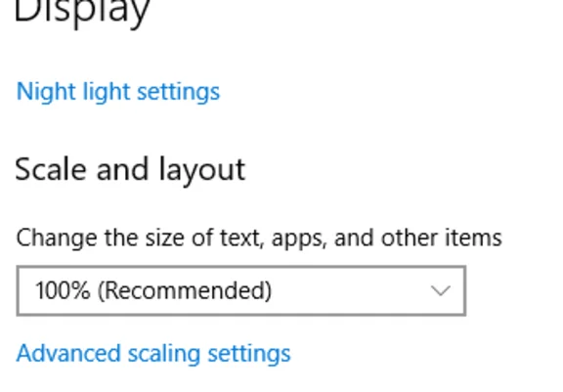Click 'Night light' at the start of the link
The width and height of the screenshot is (563, 392).
tap(73, 92)
